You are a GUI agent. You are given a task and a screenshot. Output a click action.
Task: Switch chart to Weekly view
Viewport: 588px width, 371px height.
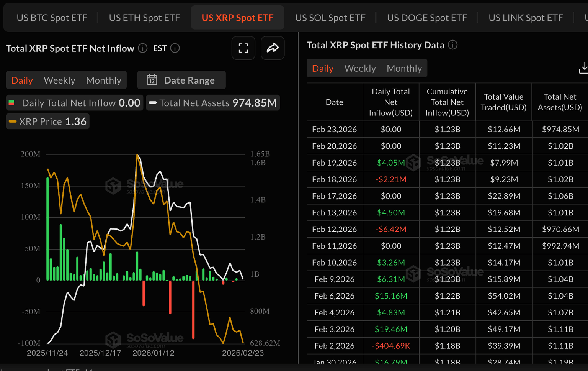click(59, 80)
